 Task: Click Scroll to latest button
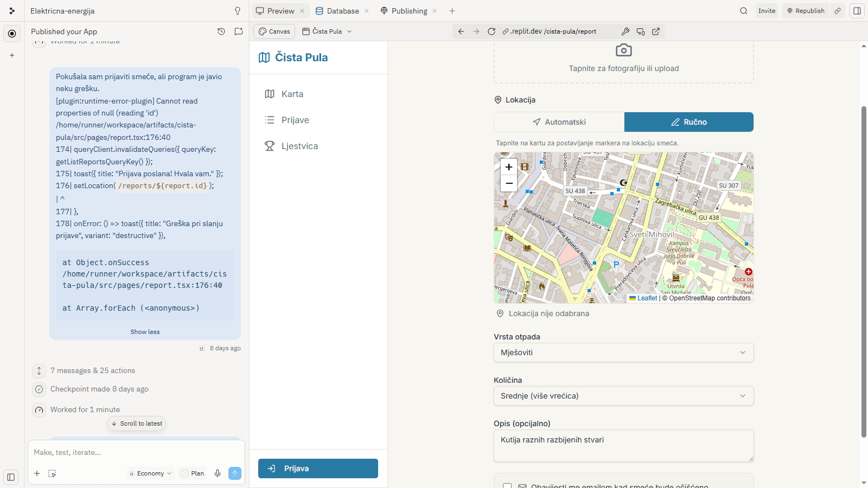point(137,423)
